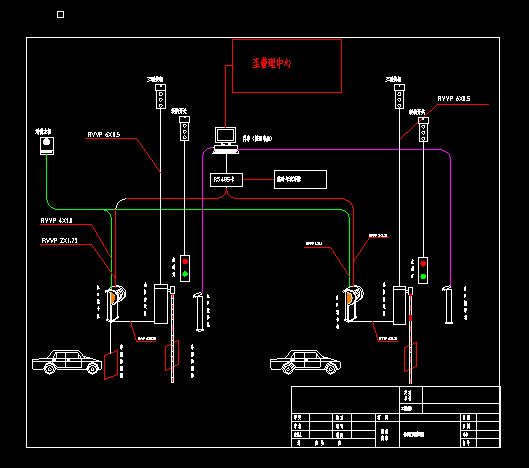Click the small white square above the drawing frame

pos(60,14)
